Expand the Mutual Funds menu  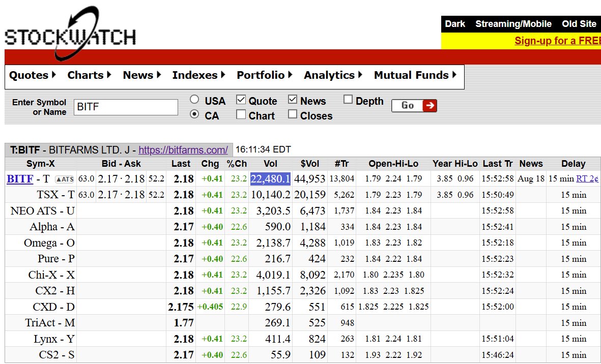coord(415,75)
